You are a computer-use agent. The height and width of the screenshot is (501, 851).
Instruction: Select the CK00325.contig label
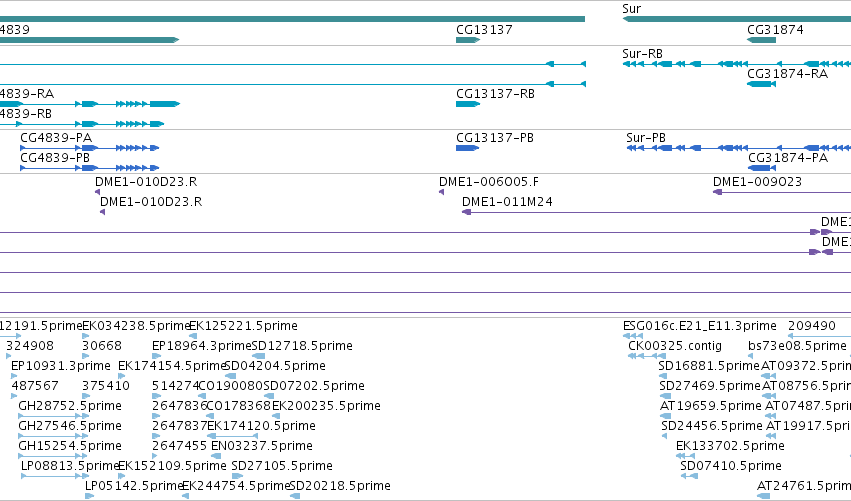pyautogui.click(x=675, y=346)
